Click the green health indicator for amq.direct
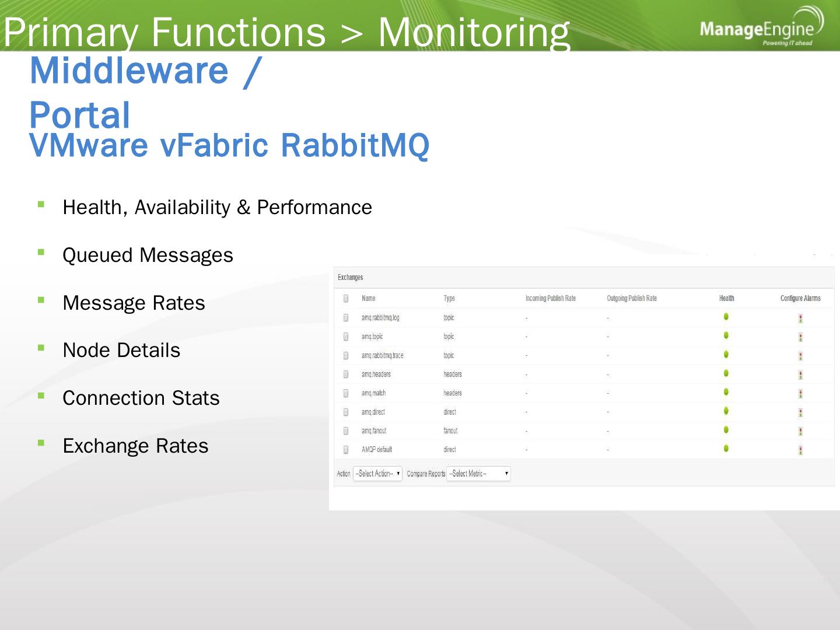This screenshot has width=840, height=630. point(726,411)
